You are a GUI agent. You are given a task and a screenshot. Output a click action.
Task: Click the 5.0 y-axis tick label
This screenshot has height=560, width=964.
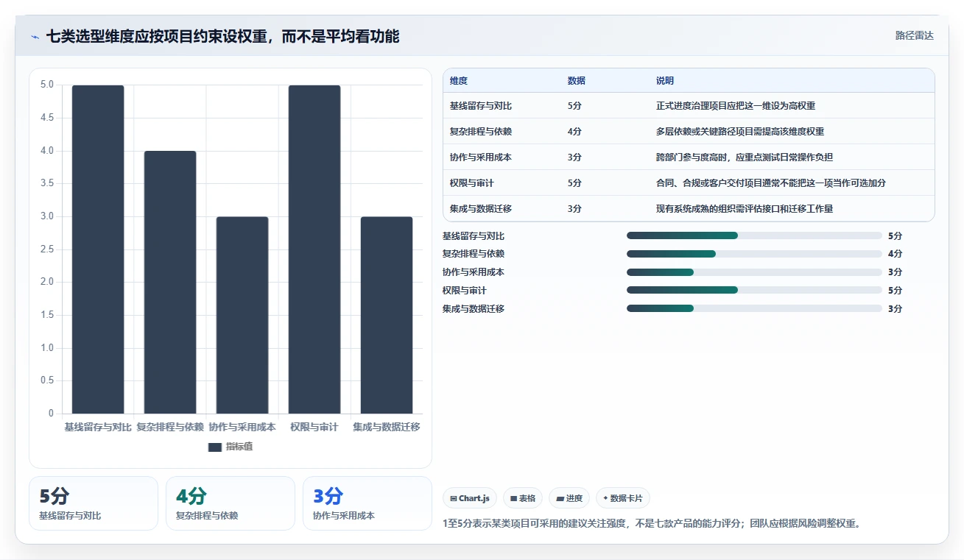tap(47, 85)
